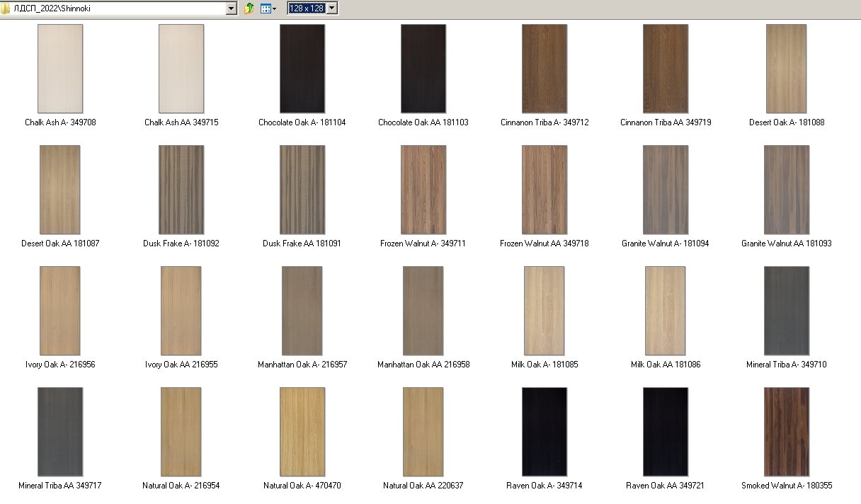
Task: Click the "Smoked Walnut A- 180355" file name
Action: pos(787,486)
